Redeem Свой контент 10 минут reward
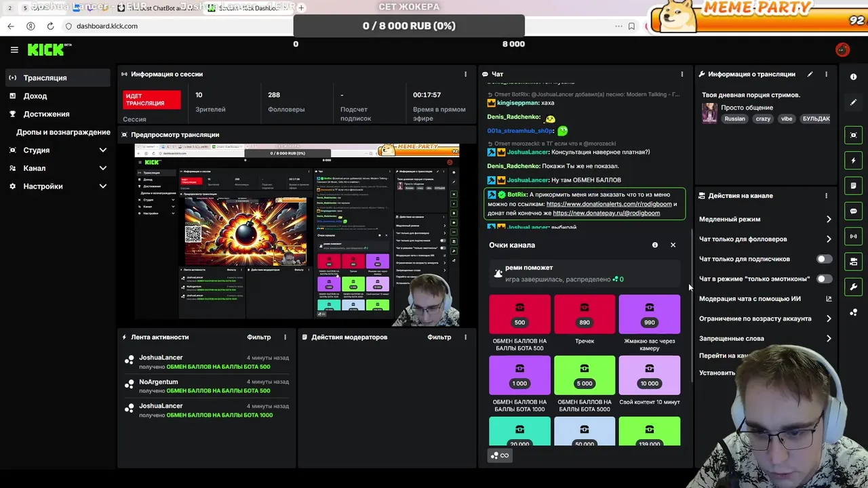This screenshot has width=868, height=488. coord(650,375)
